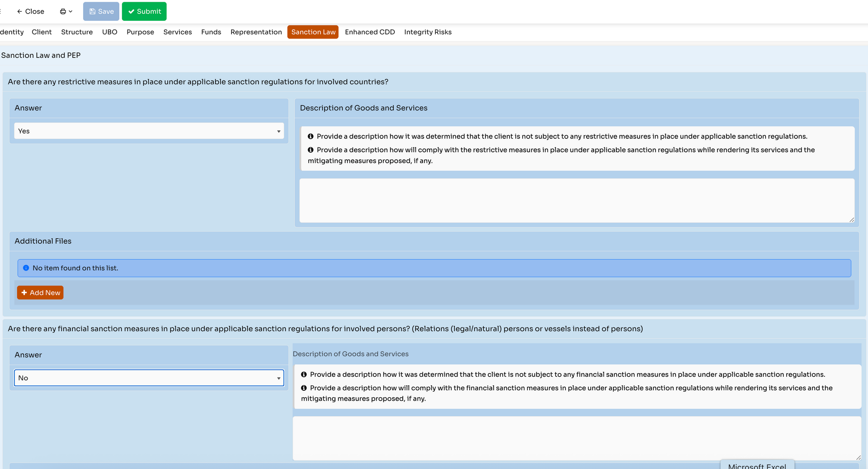Open the Integrity Risks tab

[x=428, y=32]
